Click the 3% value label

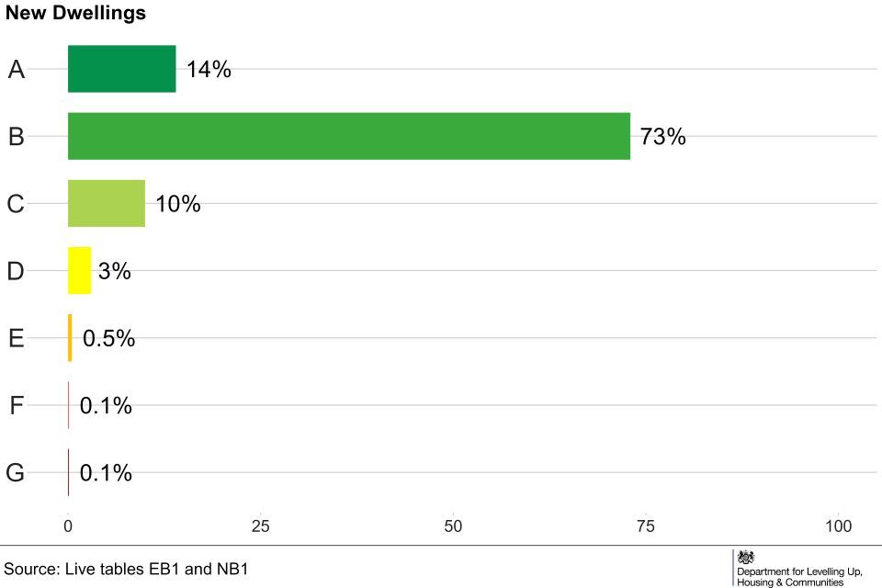point(114,271)
